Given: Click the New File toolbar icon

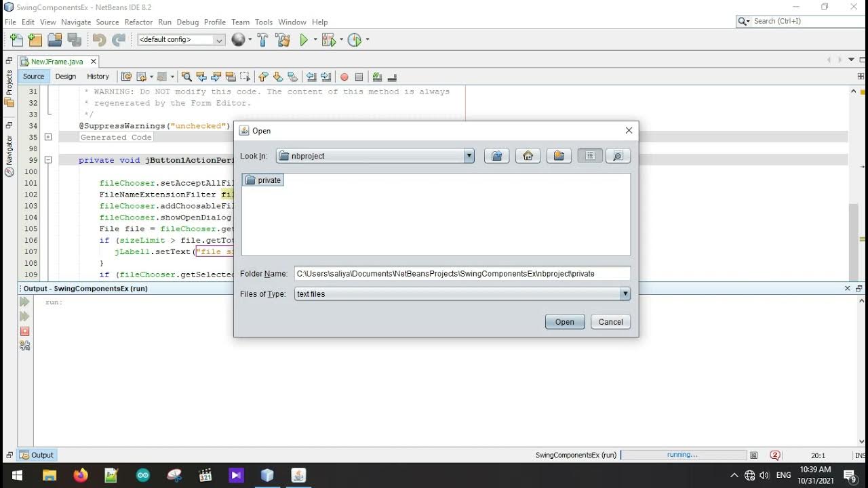Looking at the screenshot, I should click(x=16, y=40).
